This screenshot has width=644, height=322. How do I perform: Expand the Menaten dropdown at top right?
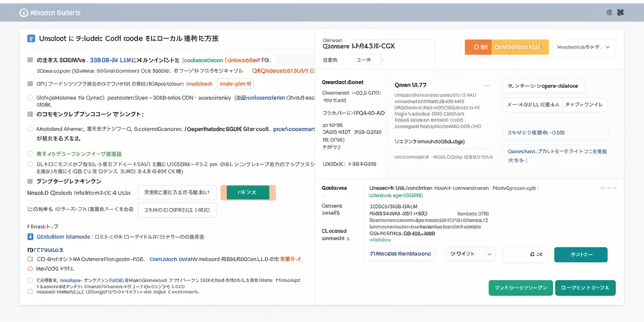(583, 48)
